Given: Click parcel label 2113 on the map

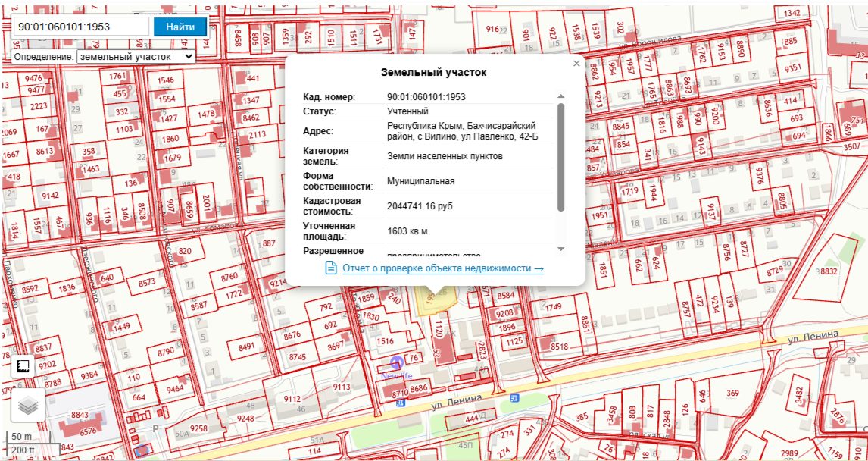Looking at the screenshot, I should coord(257,135).
